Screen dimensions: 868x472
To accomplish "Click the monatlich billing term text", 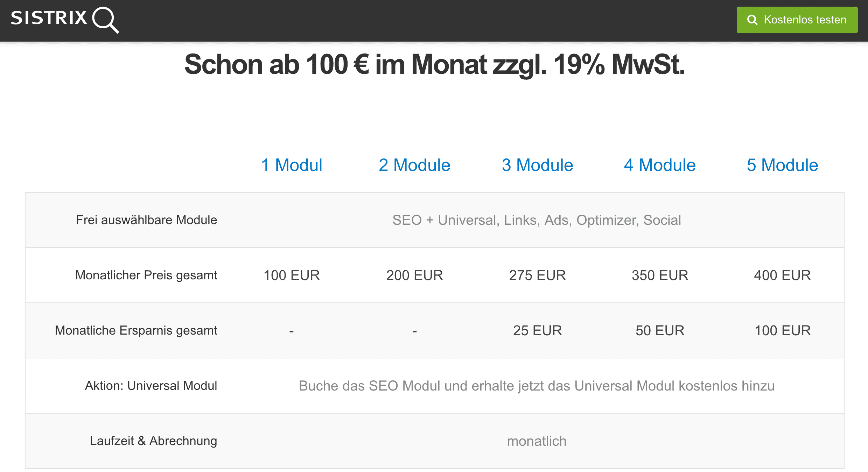I will tap(537, 441).
